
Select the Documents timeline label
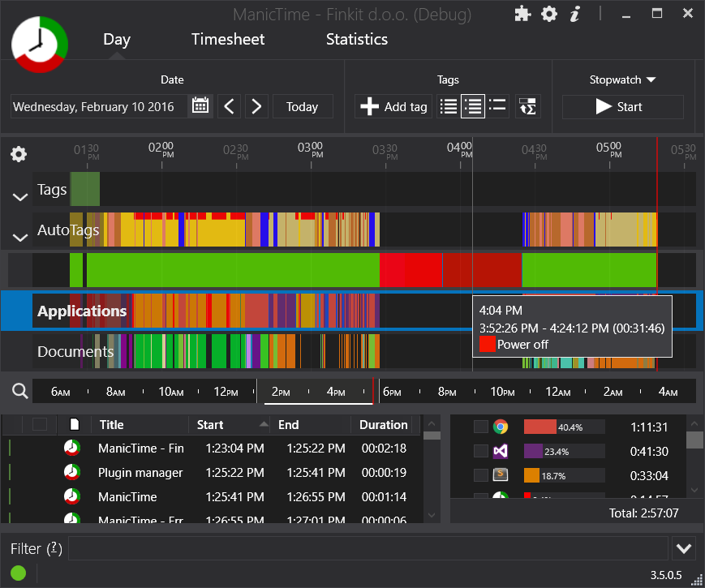tap(75, 351)
